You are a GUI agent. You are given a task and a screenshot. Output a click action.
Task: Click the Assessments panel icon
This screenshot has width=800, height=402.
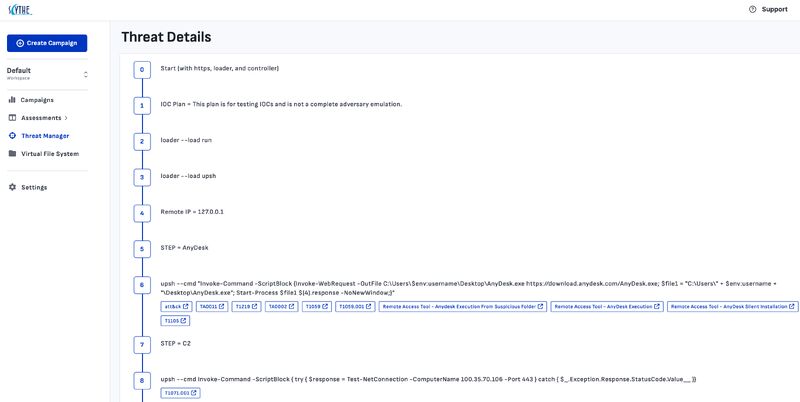(x=12, y=118)
